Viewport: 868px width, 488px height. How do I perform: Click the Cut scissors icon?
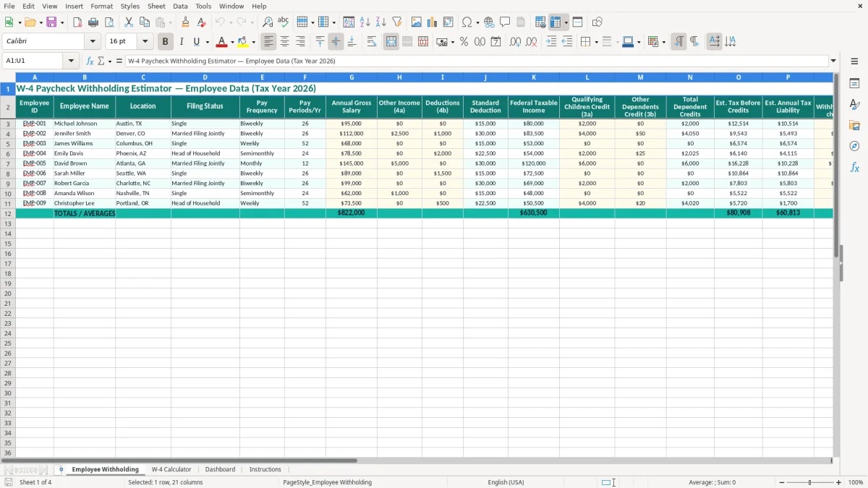[129, 22]
